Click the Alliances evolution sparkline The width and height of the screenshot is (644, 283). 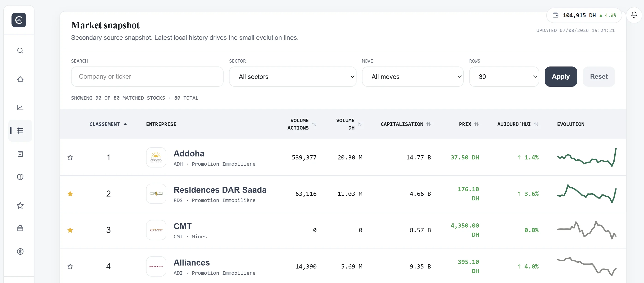tap(587, 266)
